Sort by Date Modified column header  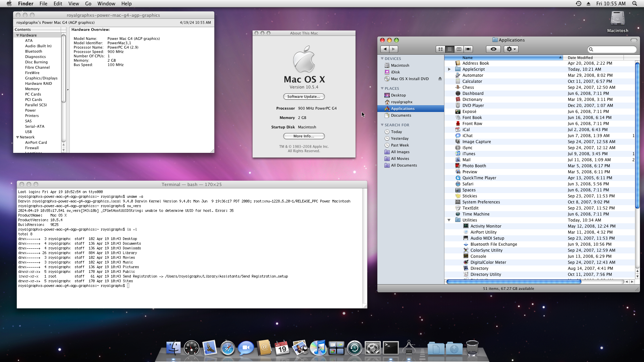click(593, 58)
